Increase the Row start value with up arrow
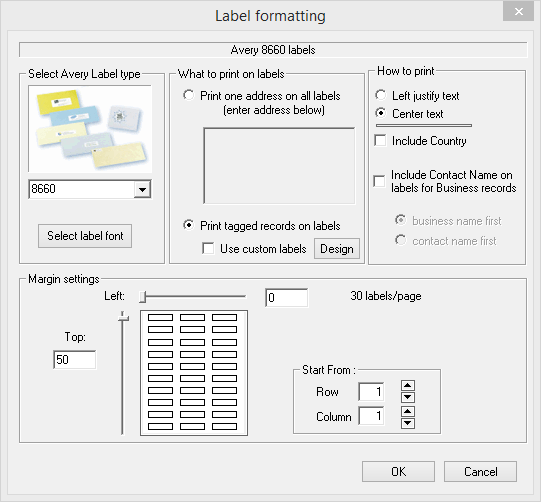Screen dimensions: 541x502 407,386
